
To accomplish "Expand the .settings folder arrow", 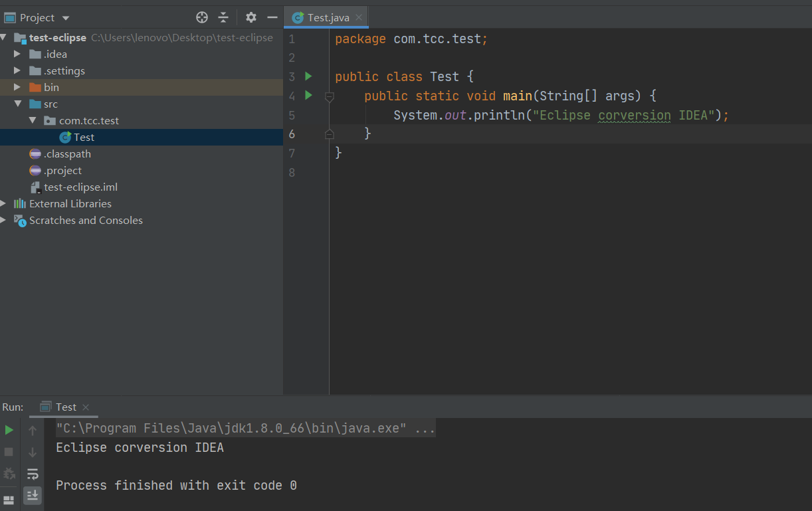I will point(17,70).
